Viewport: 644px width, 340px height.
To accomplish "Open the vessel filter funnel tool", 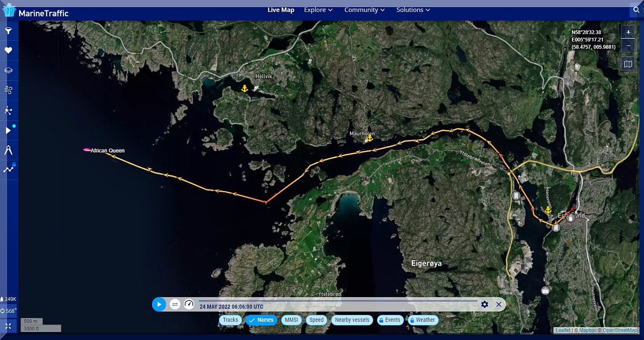I will click(8, 31).
